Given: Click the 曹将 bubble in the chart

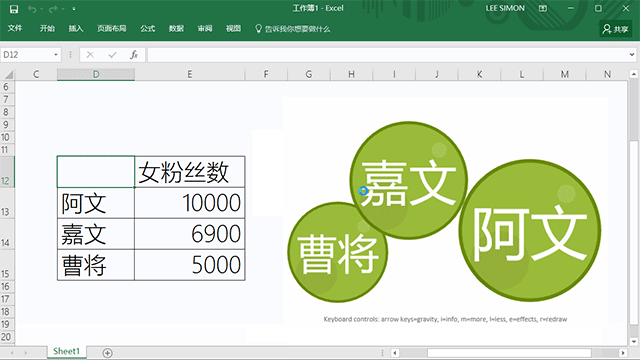Looking at the screenshot, I should 337,252.
